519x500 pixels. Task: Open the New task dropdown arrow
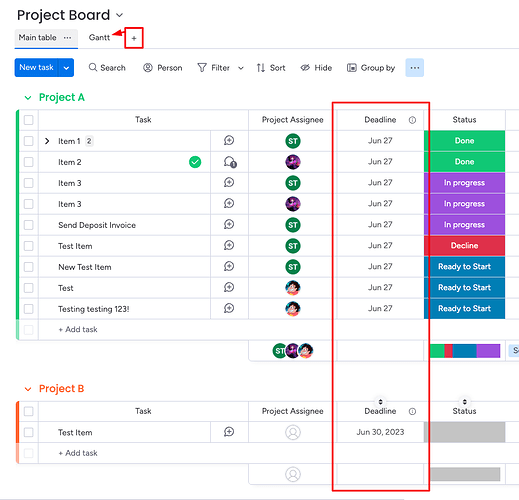pyautogui.click(x=66, y=68)
